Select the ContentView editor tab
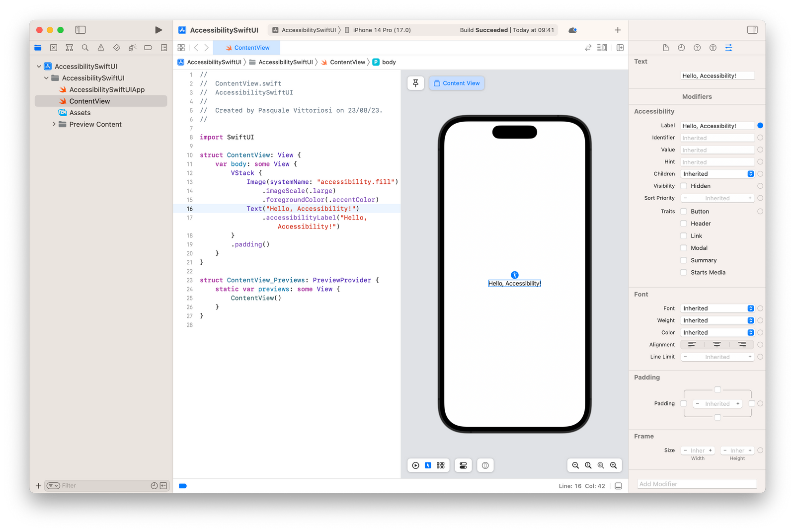This screenshot has height=532, width=795. [x=247, y=48]
